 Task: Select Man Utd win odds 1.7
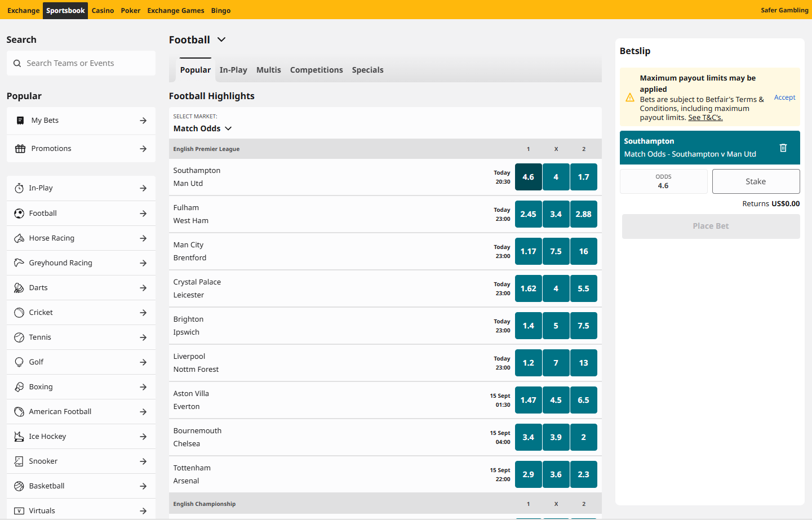[x=584, y=177]
